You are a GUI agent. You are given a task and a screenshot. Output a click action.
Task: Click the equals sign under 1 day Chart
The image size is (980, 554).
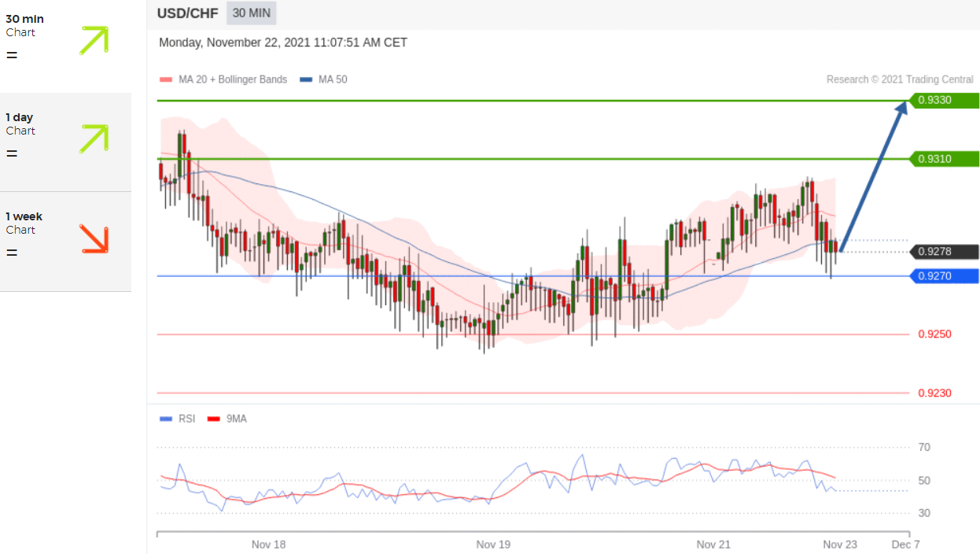(x=11, y=153)
